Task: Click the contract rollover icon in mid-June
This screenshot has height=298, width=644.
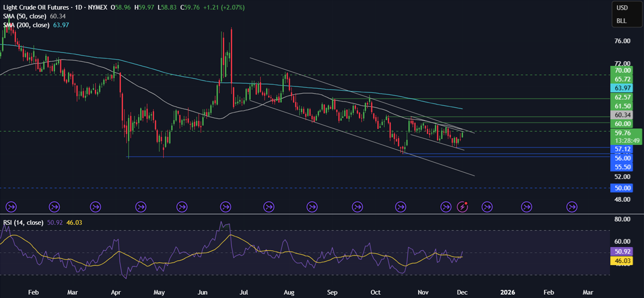Action: [226, 207]
